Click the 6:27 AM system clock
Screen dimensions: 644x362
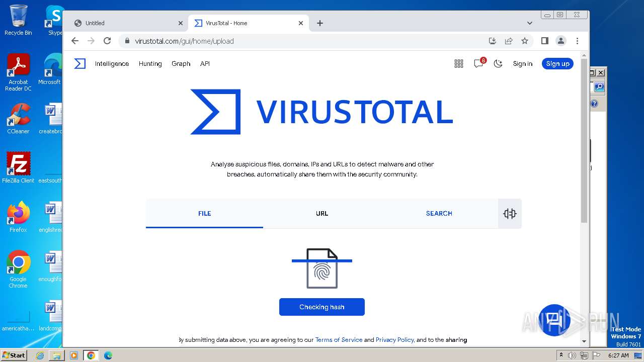pyautogui.click(x=618, y=355)
